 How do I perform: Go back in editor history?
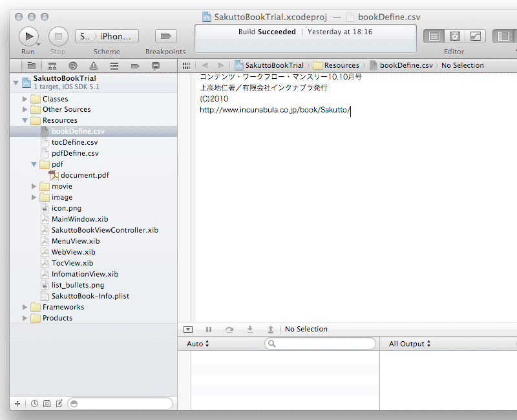205,66
